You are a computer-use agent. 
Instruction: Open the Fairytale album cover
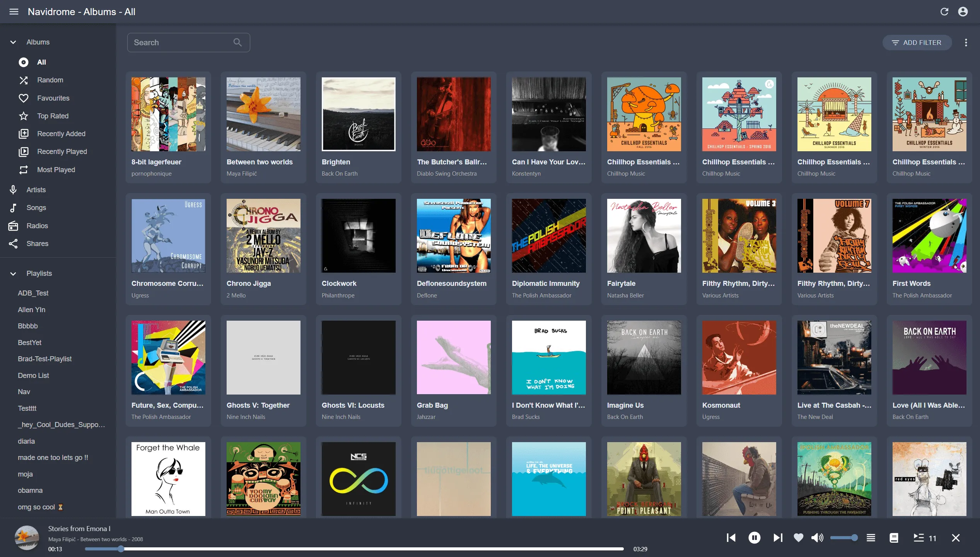coord(644,236)
